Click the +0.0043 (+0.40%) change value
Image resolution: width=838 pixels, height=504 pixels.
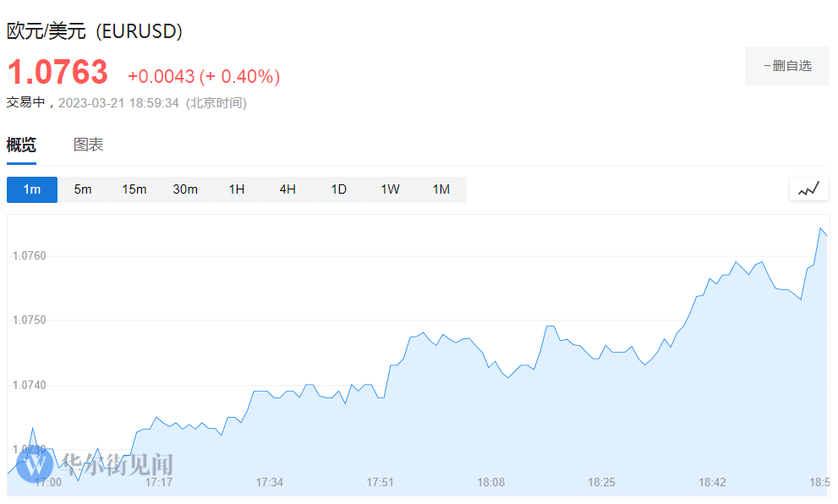click(x=204, y=77)
